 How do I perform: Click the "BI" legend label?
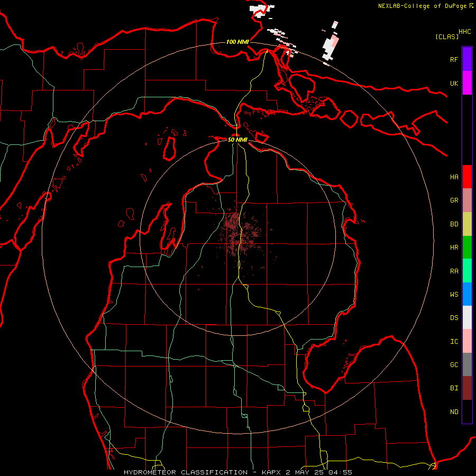(x=454, y=388)
